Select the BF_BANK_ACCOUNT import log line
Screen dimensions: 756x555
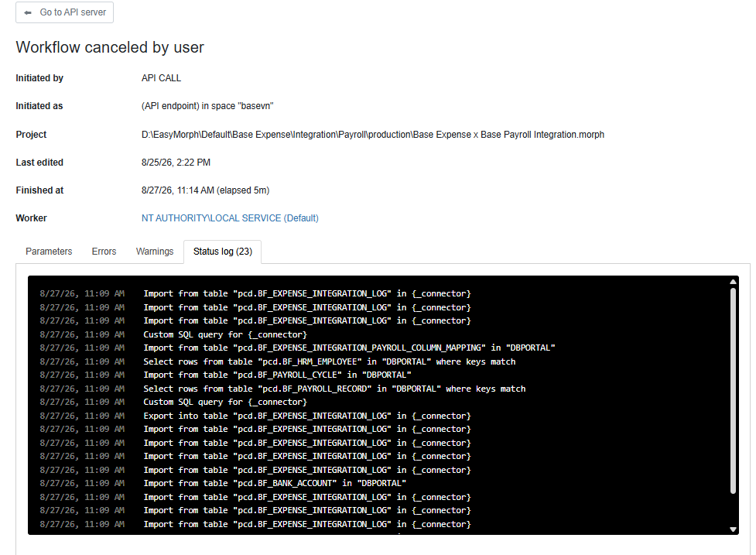tap(275, 483)
